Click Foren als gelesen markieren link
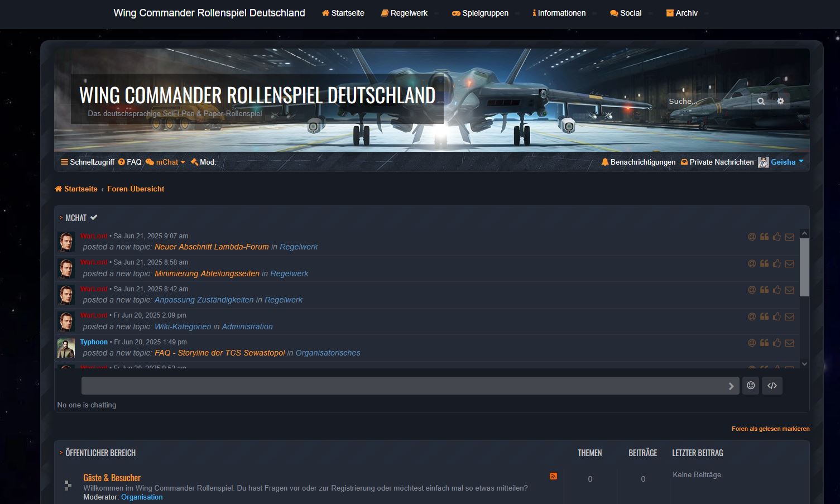Image resolution: width=840 pixels, height=504 pixels. pos(770,429)
